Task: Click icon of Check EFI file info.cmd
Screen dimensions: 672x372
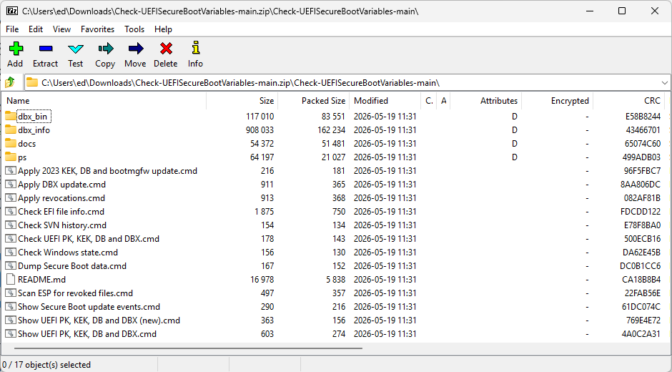Action: 10,212
